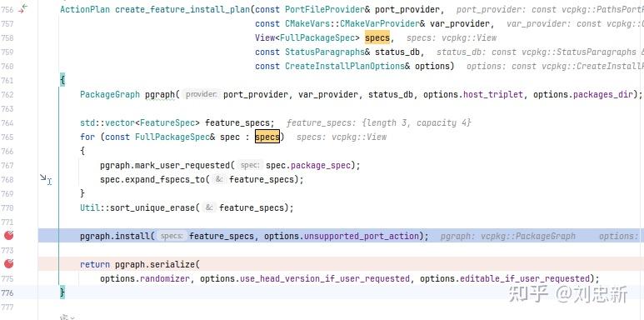Click line number 769 in the gutter

7,193
